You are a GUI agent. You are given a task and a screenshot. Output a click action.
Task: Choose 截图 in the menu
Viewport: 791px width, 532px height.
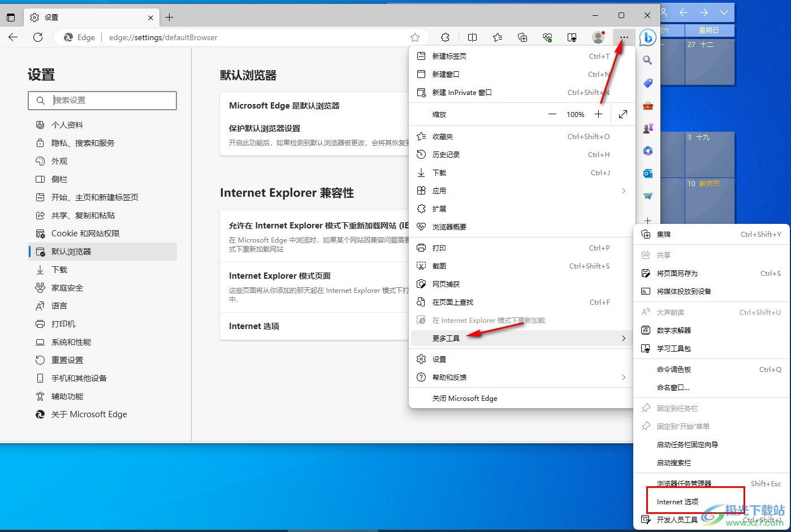521,266
